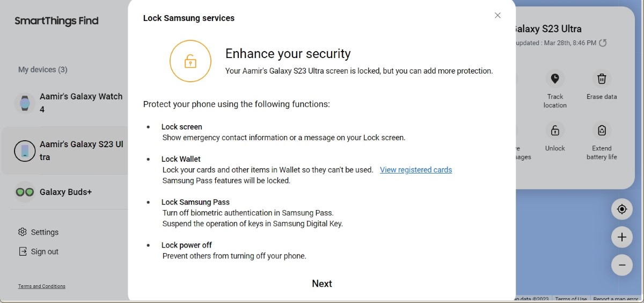This screenshot has width=644, height=303.
Task: Click the orange unlocked padlock icon
Action: (x=191, y=61)
